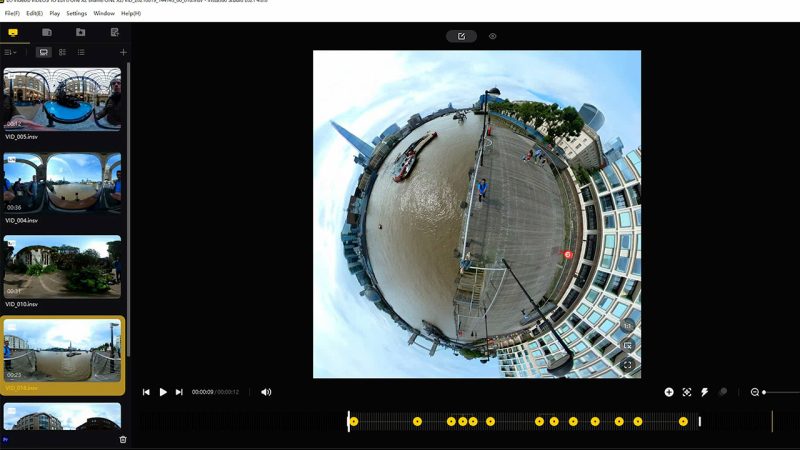
Task: Activate Deep Track target icon
Action: click(x=687, y=392)
